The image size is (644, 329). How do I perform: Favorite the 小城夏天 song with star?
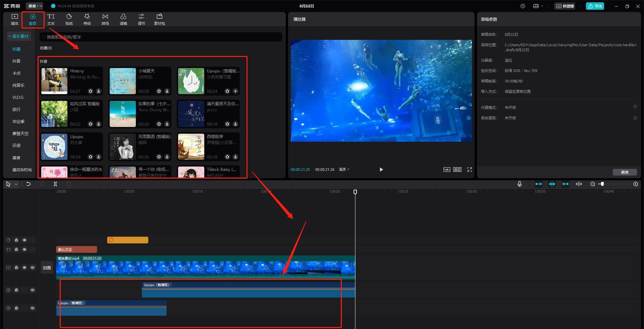(x=159, y=91)
